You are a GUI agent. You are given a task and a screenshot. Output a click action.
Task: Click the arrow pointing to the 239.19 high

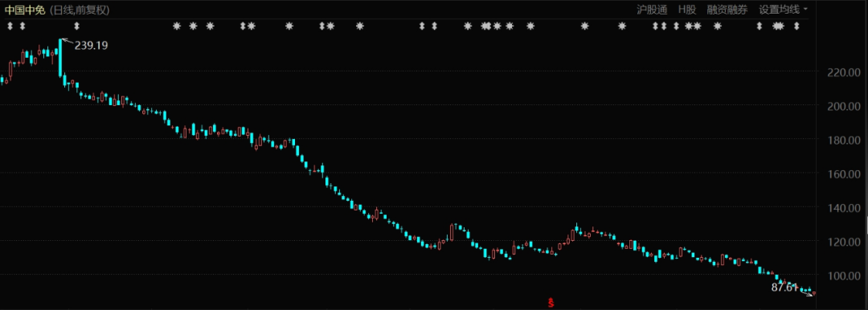coord(67,40)
